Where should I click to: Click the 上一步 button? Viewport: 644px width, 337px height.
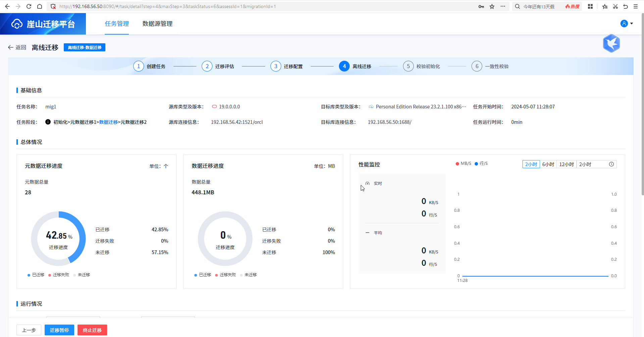29,330
